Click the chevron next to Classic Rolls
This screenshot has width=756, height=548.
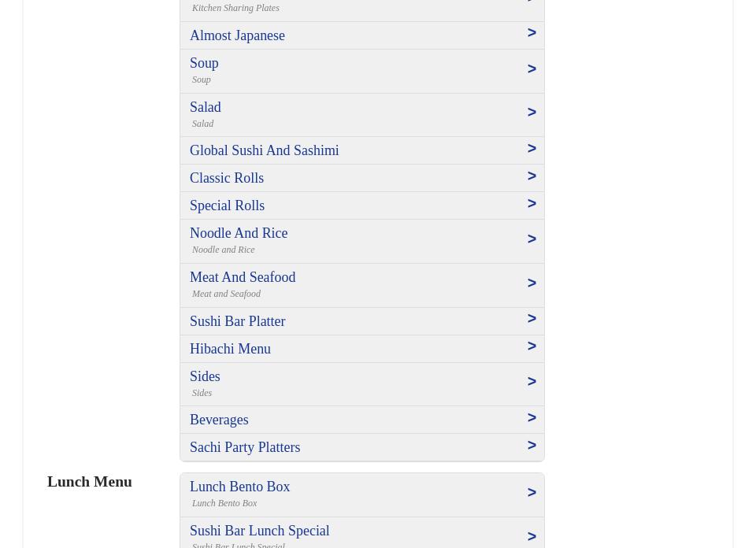532,176
